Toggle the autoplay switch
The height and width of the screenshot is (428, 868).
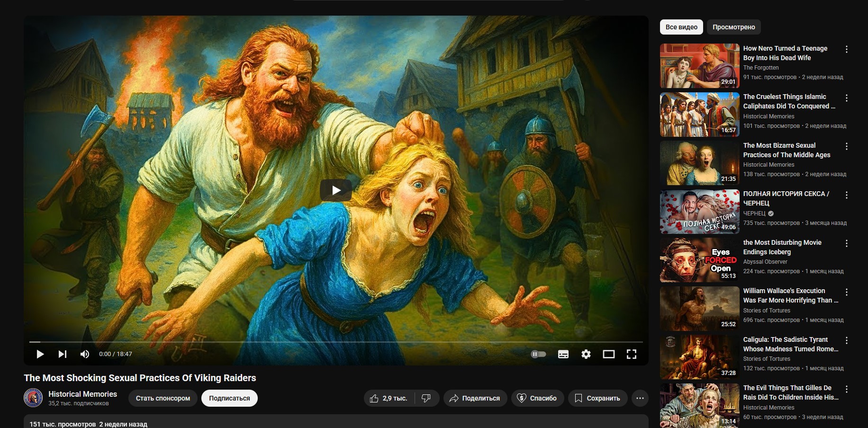(538, 354)
